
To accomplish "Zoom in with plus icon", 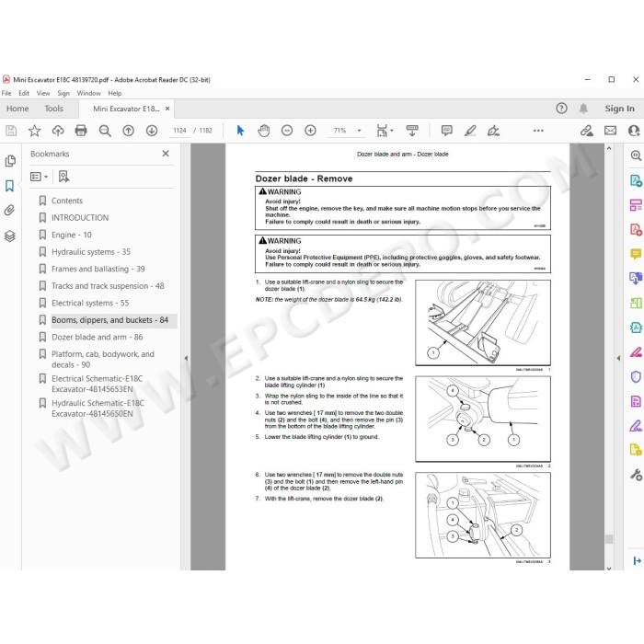I will pyautogui.click(x=310, y=131).
